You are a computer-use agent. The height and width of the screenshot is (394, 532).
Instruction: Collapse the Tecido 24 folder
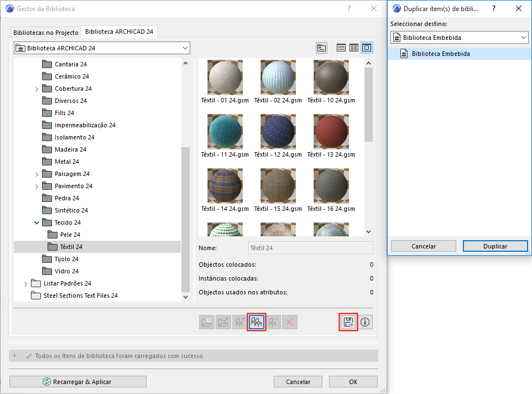36,222
